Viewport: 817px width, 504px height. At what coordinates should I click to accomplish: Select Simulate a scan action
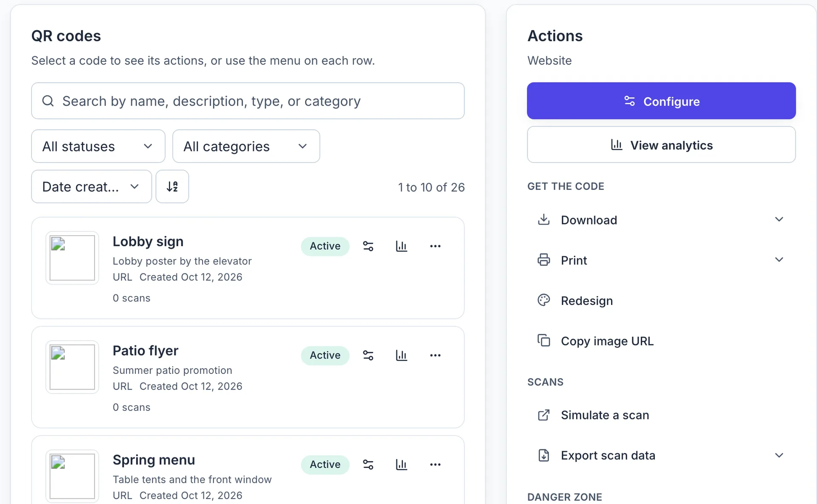(x=661, y=415)
